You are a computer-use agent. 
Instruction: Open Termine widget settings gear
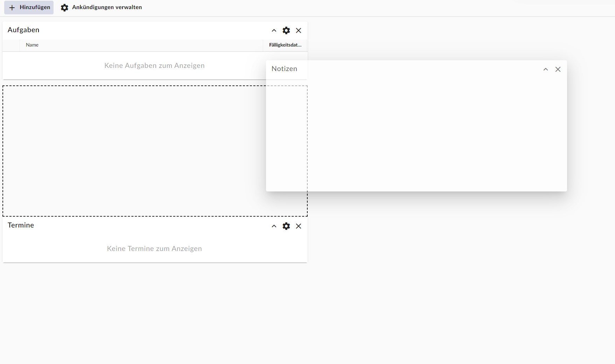click(x=286, y=226)
